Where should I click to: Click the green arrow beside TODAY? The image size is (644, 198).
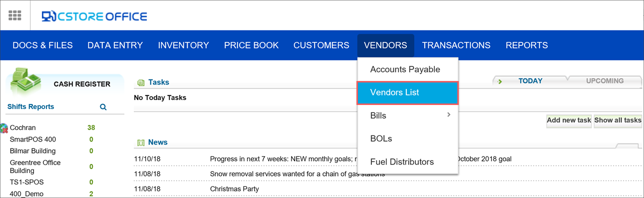500,81
